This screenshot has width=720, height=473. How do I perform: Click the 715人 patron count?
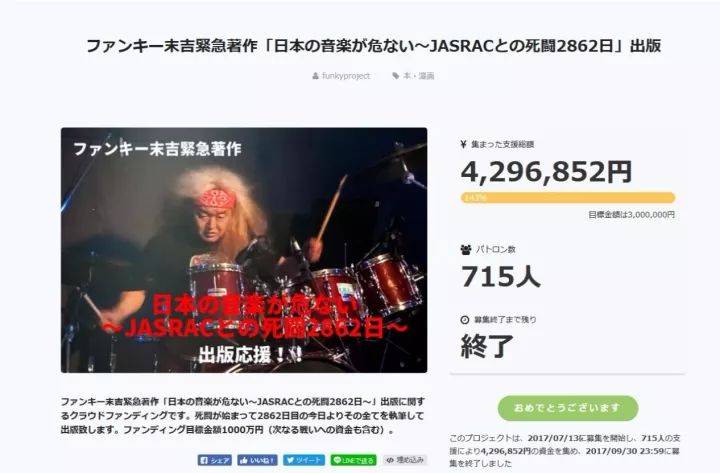[501, 276]
